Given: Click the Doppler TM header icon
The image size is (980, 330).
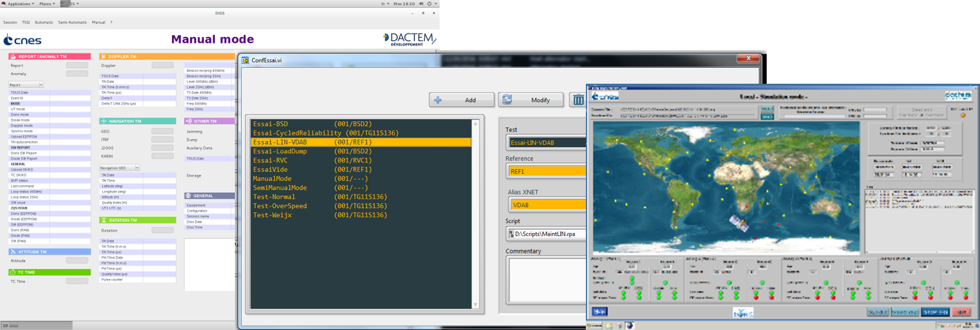Looking at the screenshot, I should coord(103,57).
